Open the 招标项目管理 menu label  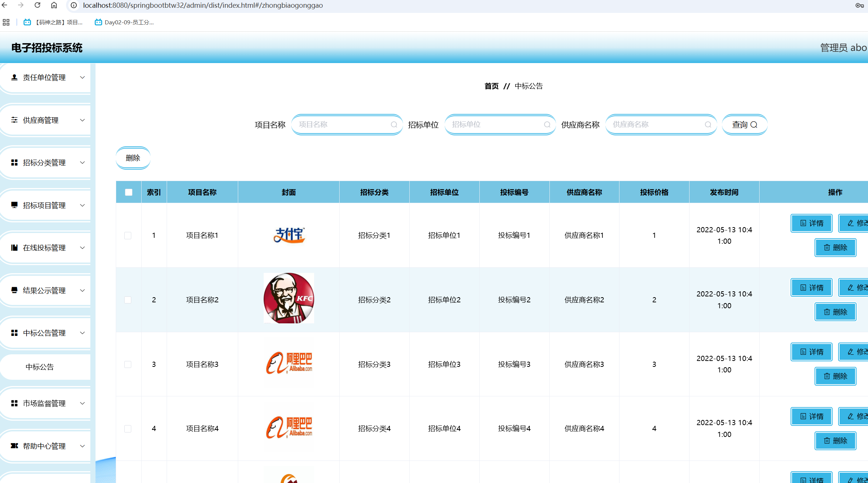[x=44, y=205]
